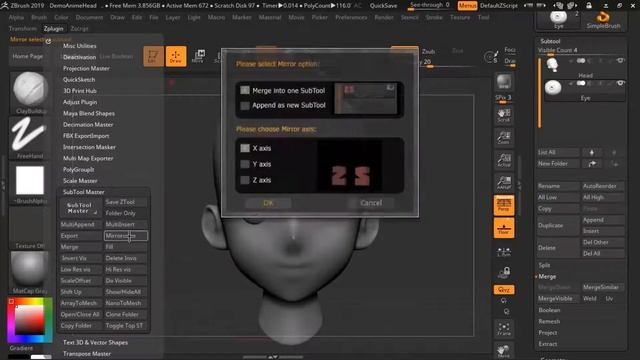Toggle the rotation lock icon
This screenshot has height=360, width=640.
(x=504, y=272)
